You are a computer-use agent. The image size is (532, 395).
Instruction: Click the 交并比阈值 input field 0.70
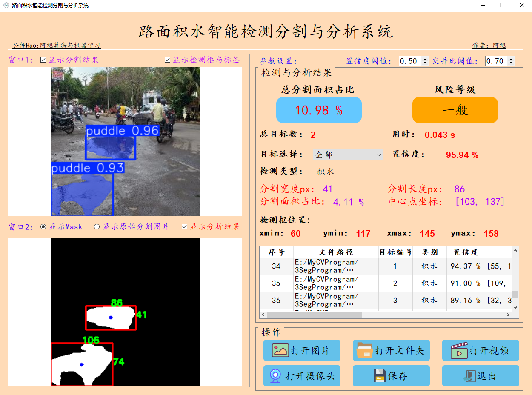[497, 61]
